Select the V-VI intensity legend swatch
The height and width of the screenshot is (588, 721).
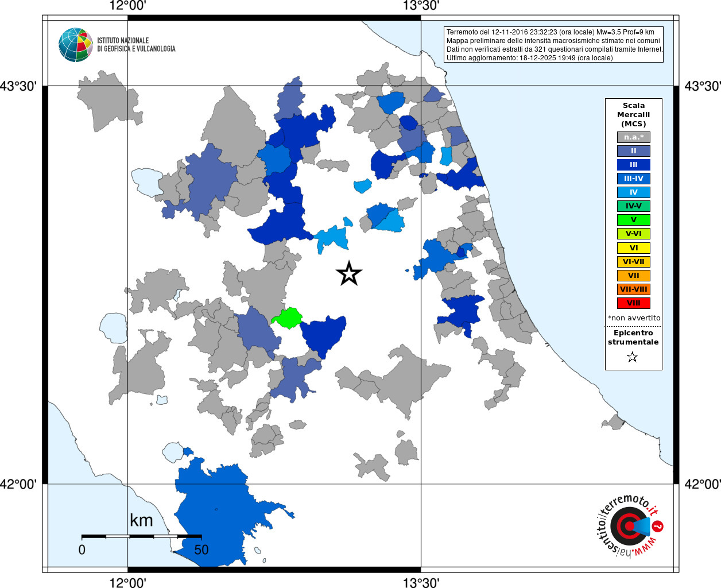click(x=633, y=234)
